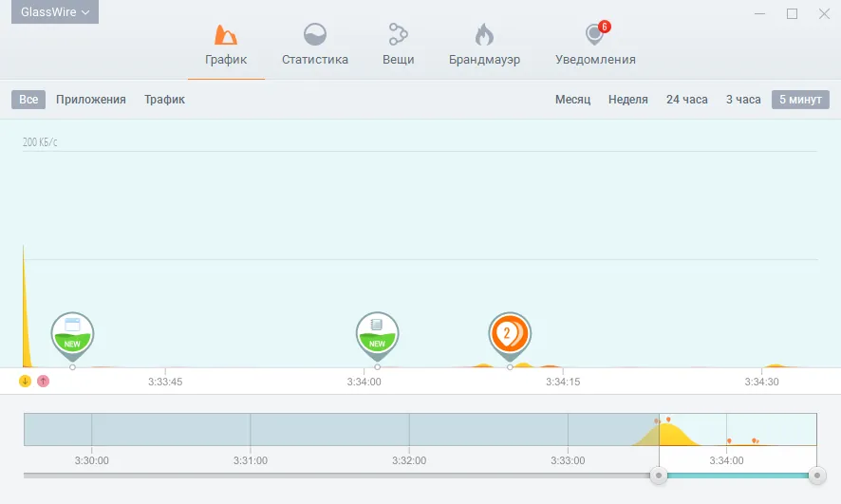The image size is (841, 504).
Task: Move the left timeline range handle
Action: [659, 475]
